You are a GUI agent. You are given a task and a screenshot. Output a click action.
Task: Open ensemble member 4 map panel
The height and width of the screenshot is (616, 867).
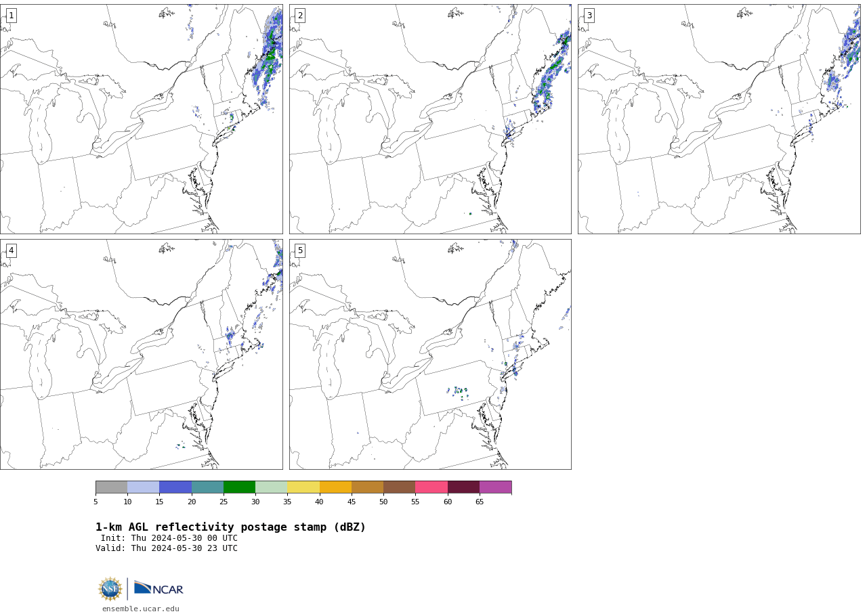point(141,354)
